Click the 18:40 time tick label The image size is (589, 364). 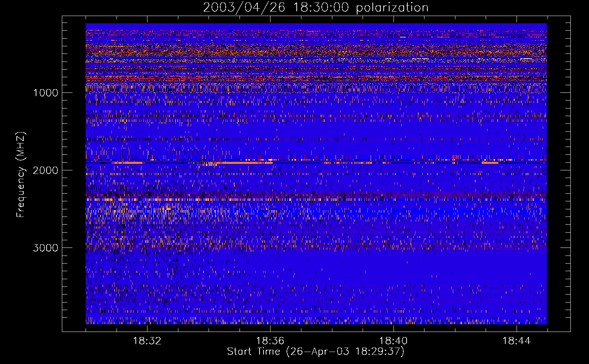394,341
